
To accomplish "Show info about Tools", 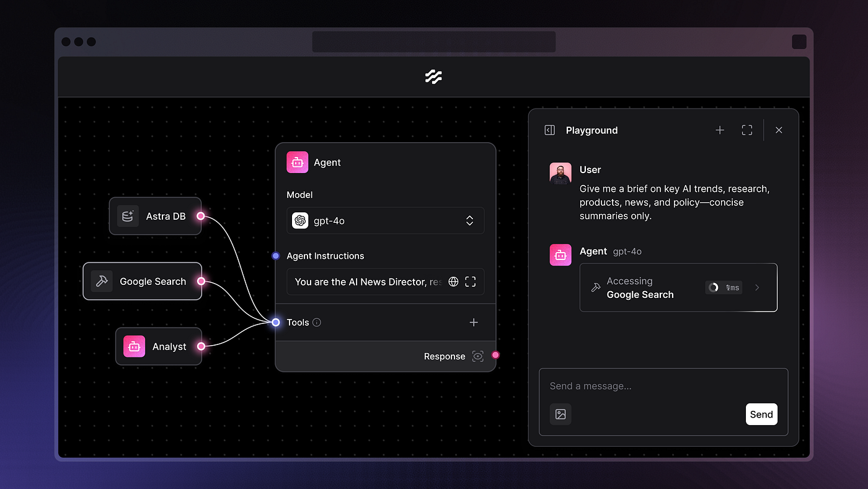I will [317, 323].
